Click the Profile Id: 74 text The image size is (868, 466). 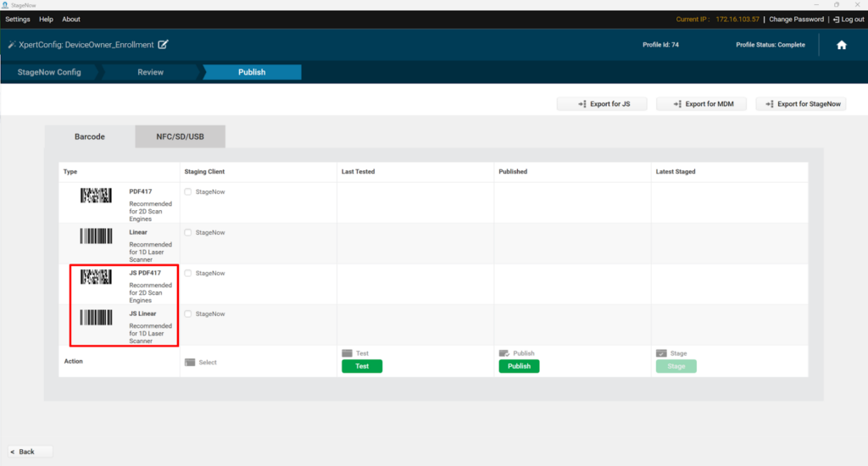coord(660,45)
